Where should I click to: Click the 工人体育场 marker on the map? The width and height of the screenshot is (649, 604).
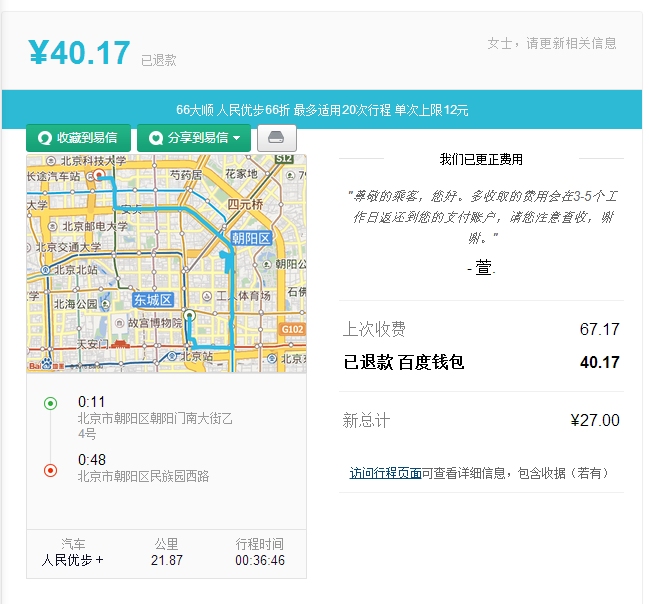coord(207,296)
